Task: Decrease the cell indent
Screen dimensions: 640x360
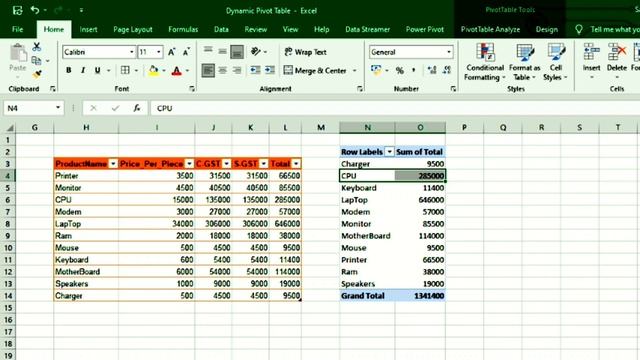Action: click(256, 70)
